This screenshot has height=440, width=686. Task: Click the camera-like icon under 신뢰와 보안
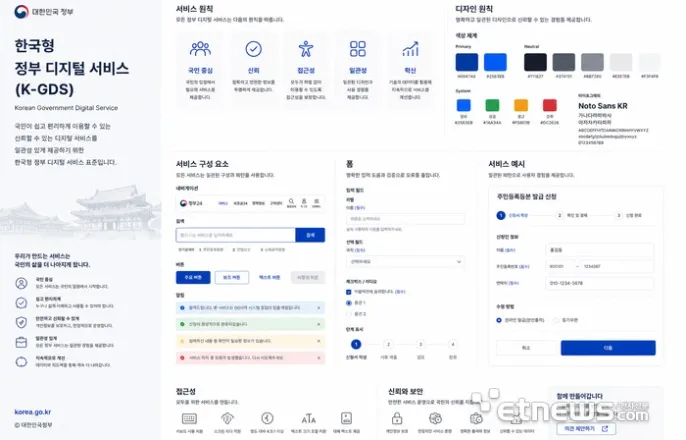476,419
